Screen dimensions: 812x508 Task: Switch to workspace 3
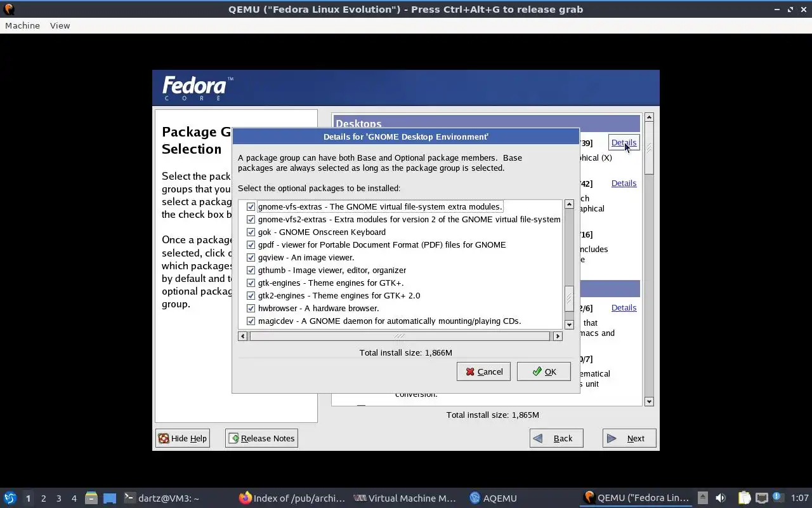point(58,498)
